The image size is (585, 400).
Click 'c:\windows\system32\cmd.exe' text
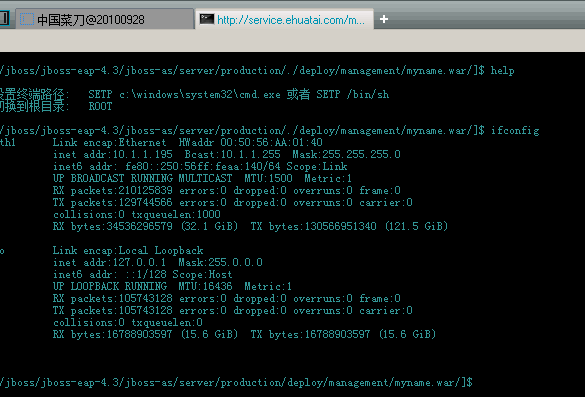pyautogui.click(x=200, y=94)
